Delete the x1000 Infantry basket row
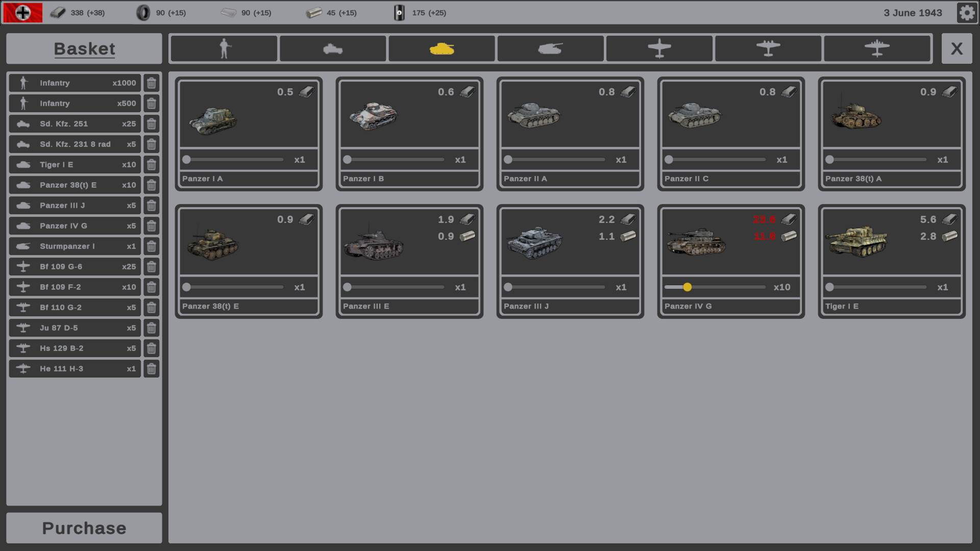 tap(152, 83)
